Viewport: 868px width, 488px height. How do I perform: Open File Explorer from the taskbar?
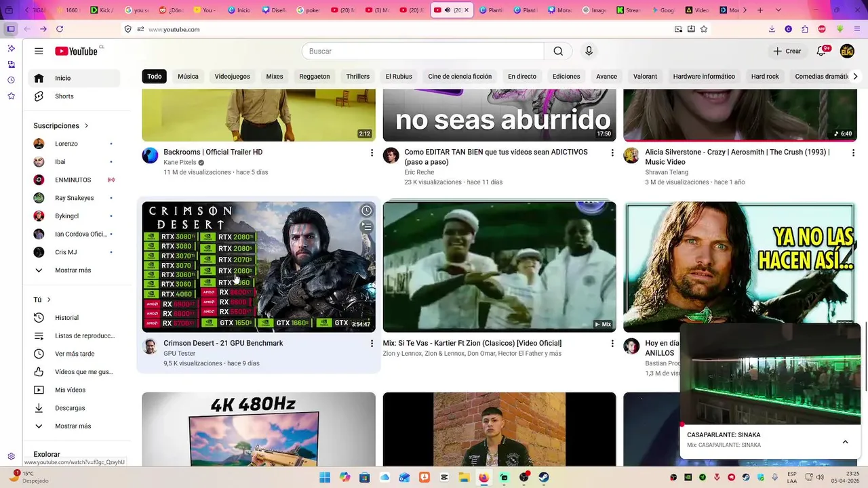tap(464, 477)
